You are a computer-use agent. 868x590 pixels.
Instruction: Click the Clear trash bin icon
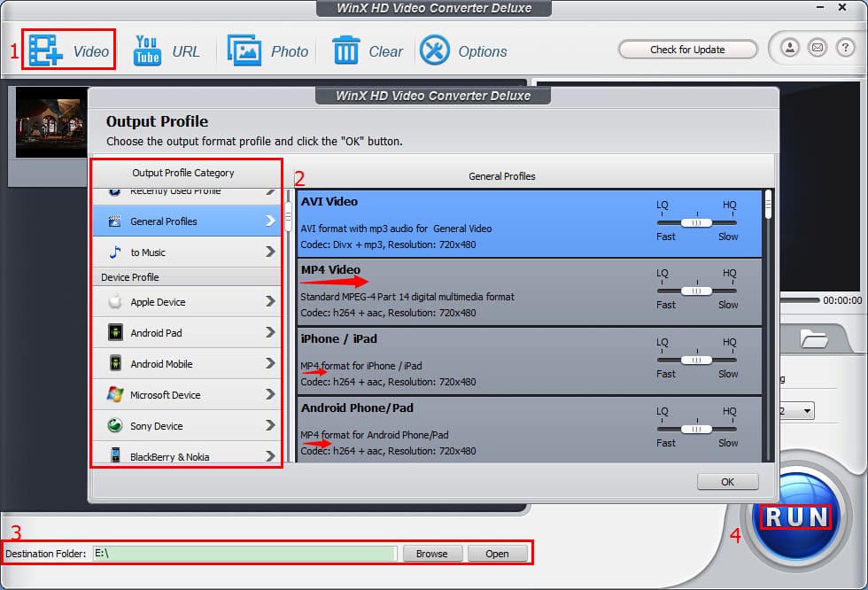[x=346, y=50]
